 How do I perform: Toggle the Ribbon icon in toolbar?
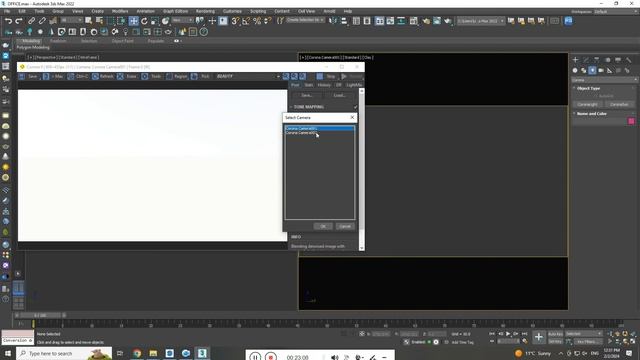coord(380,21)
